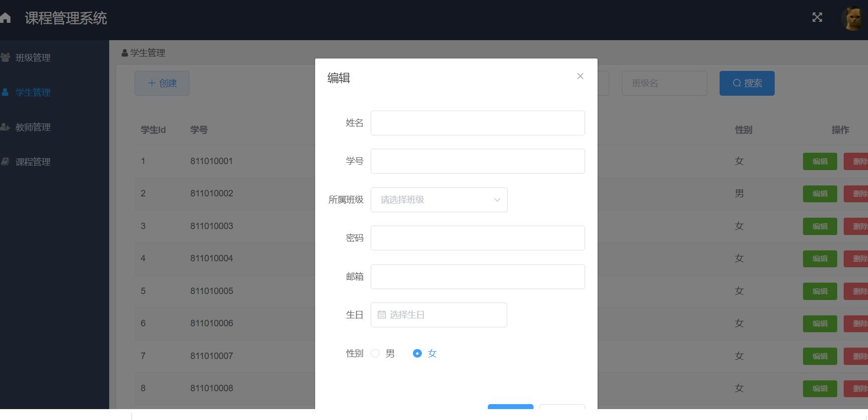
Task: Click 编辑 for student 811010005
Action: pos(820,292)
